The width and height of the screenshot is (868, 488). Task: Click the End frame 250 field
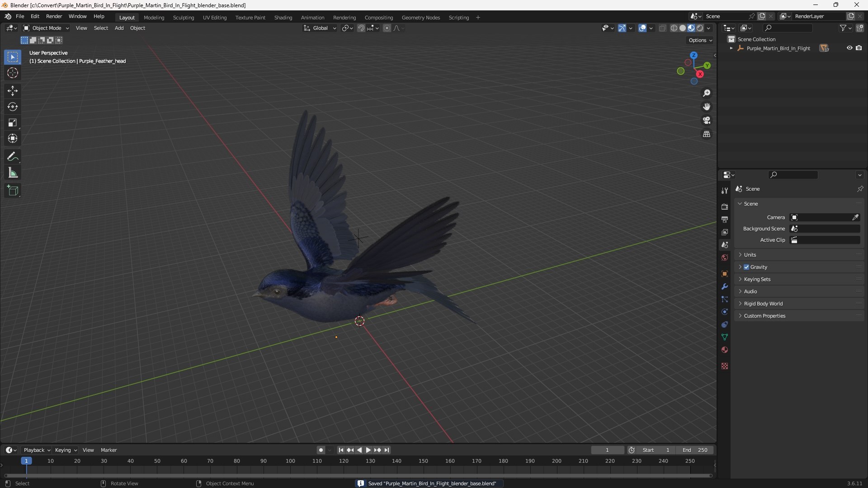(x=695, y=450)
